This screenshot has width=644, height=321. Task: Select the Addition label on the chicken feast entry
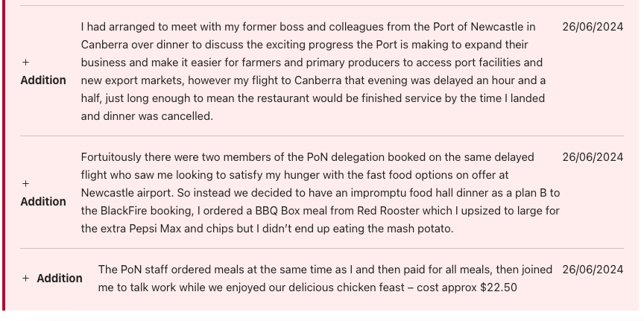[x=60, y=279]
